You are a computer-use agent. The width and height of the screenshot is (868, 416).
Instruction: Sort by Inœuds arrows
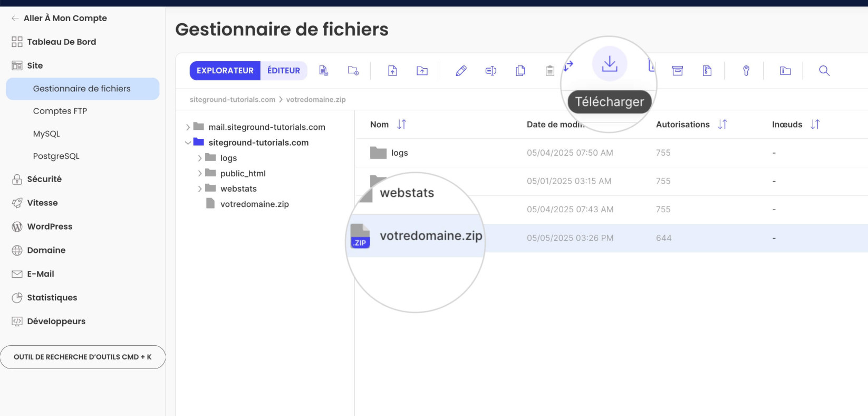(815, 125)
